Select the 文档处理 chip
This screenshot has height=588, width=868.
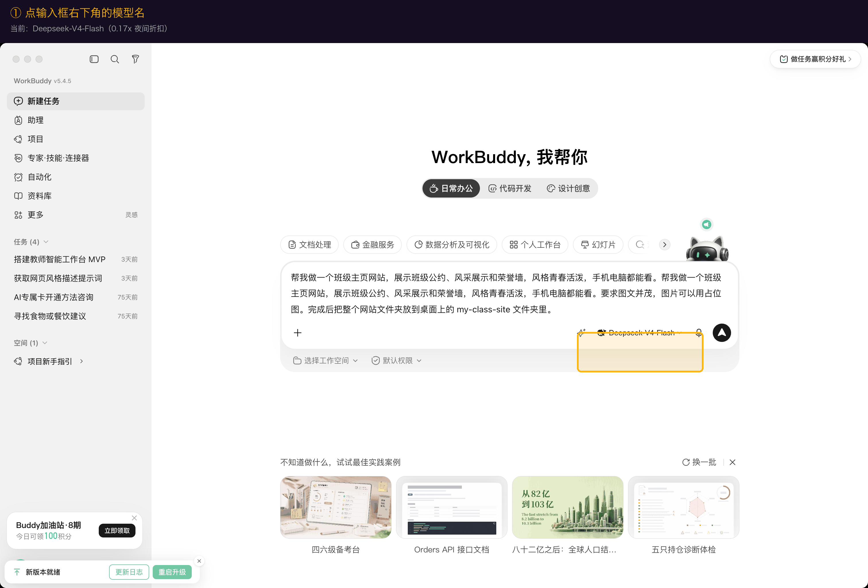[309, 245]
